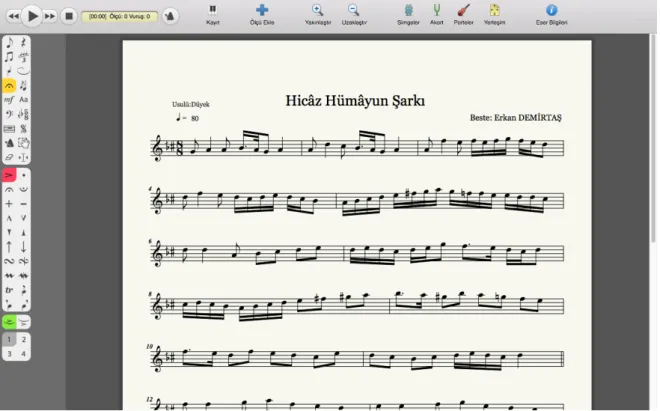Select the trill ornament
The image size is (660, 411).
pos(9,290)
